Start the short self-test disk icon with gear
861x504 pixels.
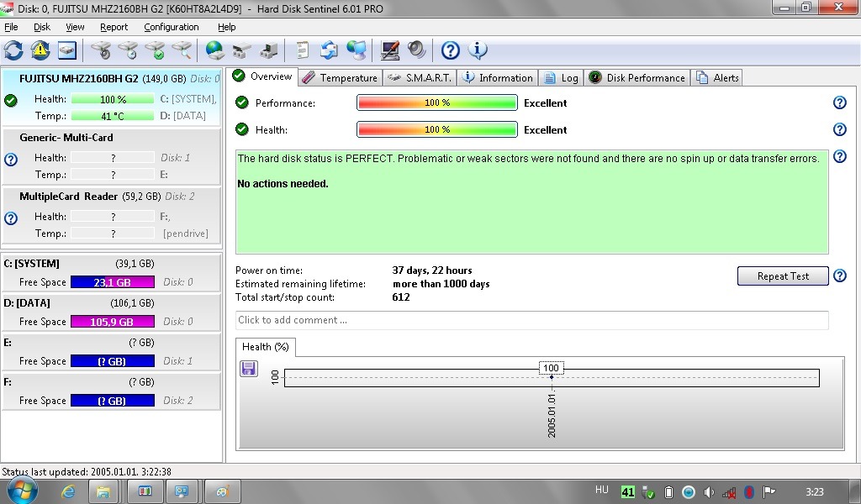(x=101, y=50)
